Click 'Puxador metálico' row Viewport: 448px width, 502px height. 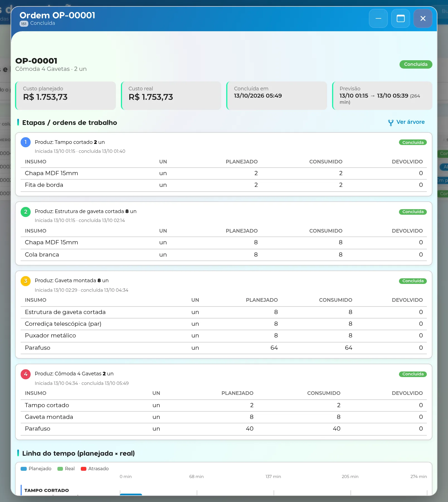pyautogui.click(x=224, y=336)
